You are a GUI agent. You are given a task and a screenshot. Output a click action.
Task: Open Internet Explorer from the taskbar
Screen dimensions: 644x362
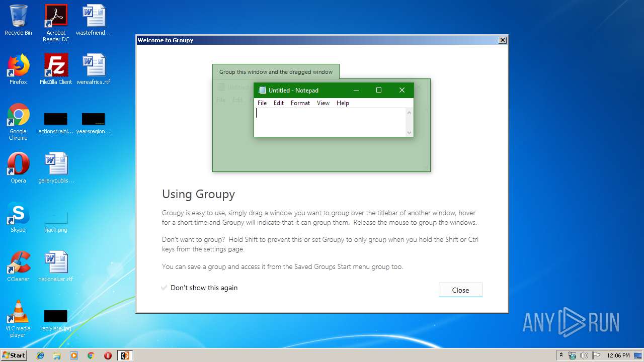40,355
